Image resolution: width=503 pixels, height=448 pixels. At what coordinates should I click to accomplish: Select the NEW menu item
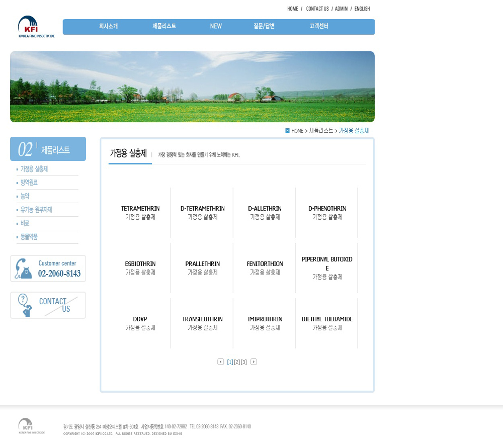click(216, 26)
